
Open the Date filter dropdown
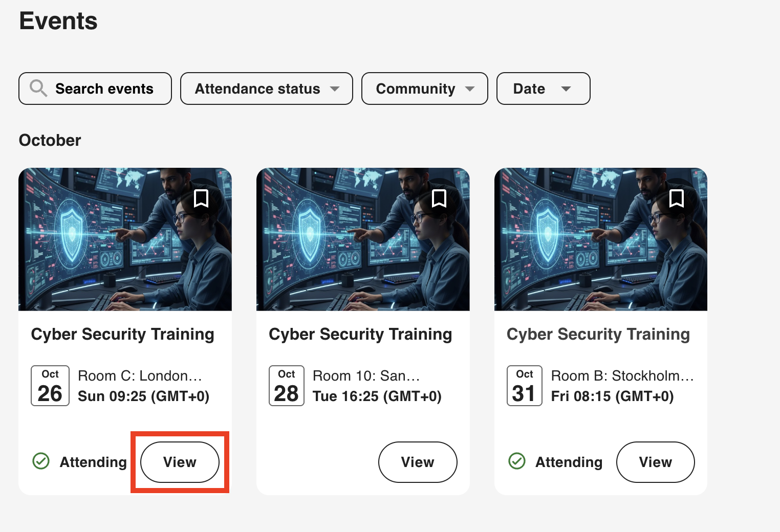coord(543,88)
